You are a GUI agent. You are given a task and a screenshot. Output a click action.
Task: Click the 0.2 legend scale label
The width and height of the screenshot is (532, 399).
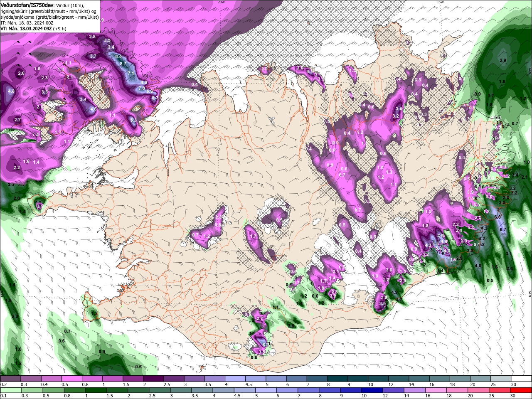click(x=4, y=384)
